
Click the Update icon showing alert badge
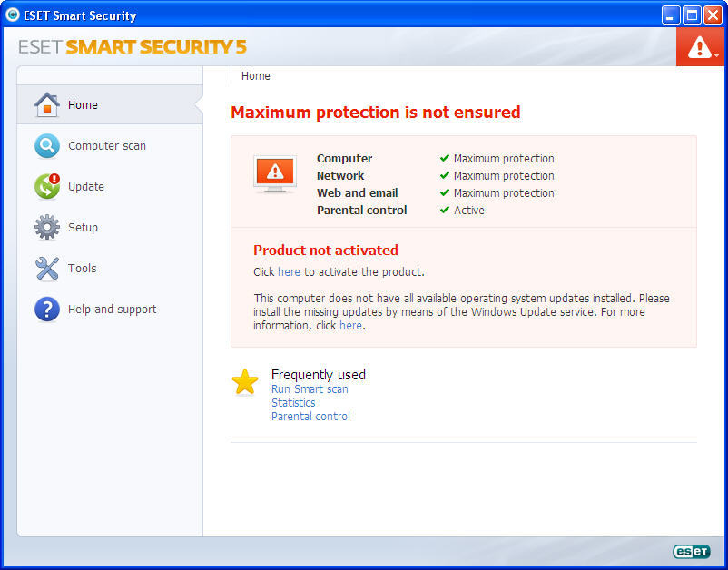[x=47, y=186]
